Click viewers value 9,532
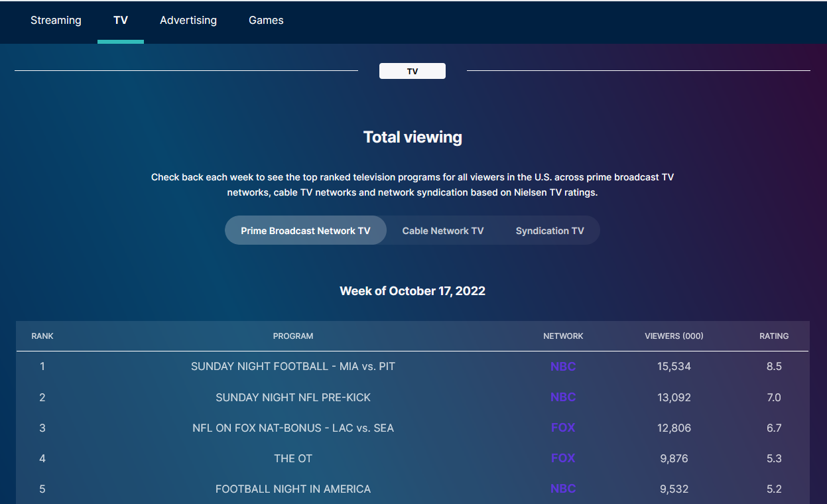The height and width of the screenshot is (504, 827). [x=674, y=489]
